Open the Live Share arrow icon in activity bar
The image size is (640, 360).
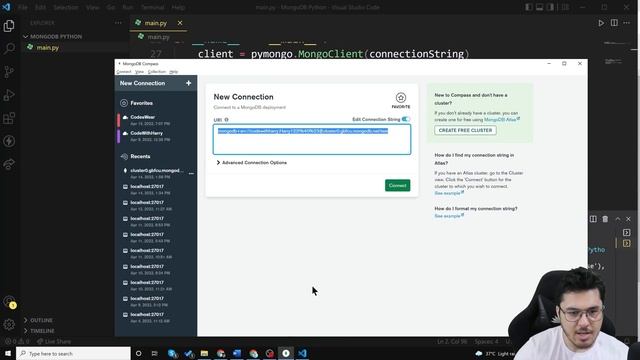[x=9, y=164]
